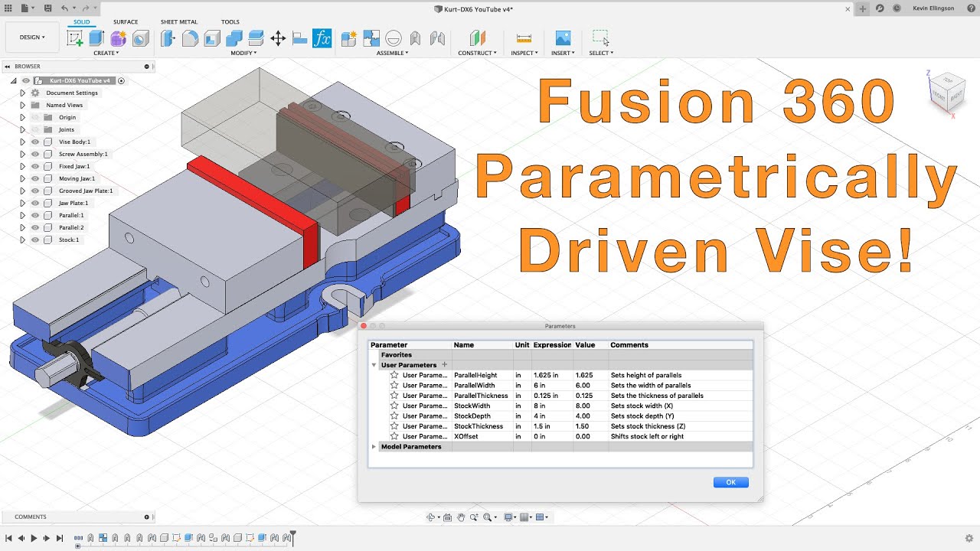980x551 pixels.
Task: Select the Press Pull tool
Action: tap(168, 38)
